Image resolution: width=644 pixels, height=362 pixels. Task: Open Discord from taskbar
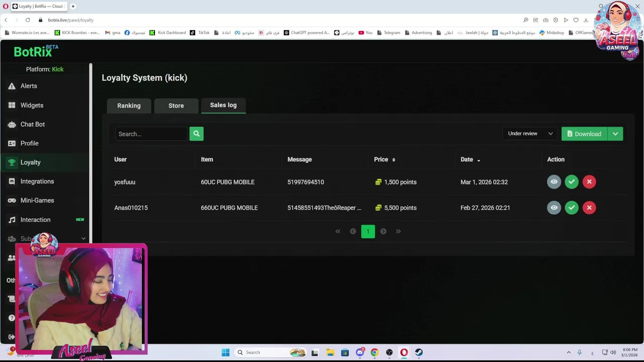[x=360, y=352]
